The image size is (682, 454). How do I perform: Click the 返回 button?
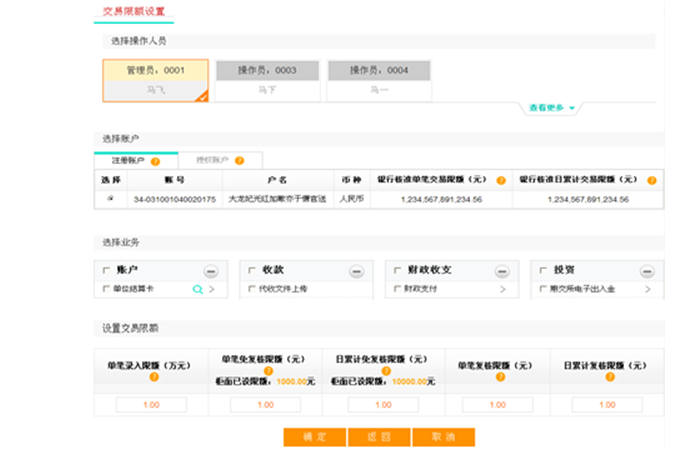379,437
